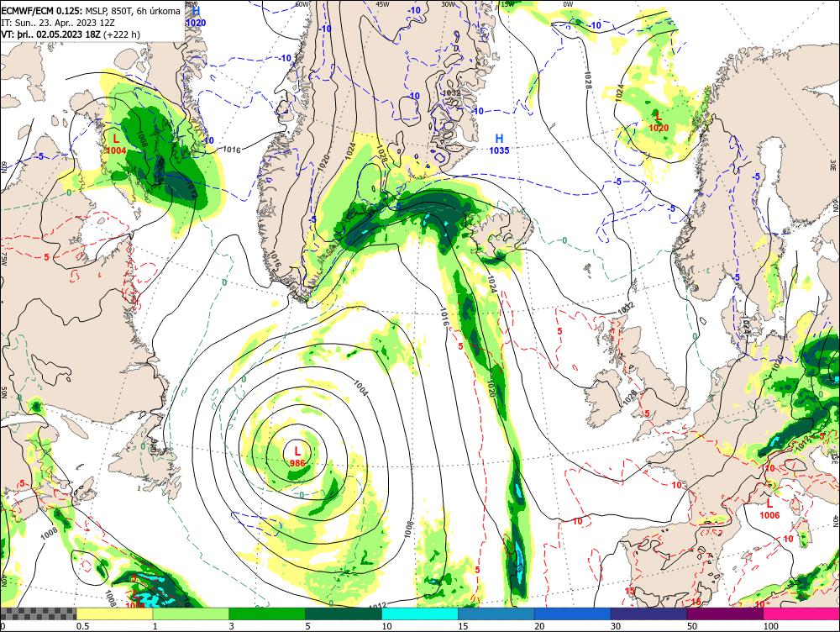Viewport: 840px width, 632px height.
Task: Click the legend tick label "15"
Action: coord(463,626)
